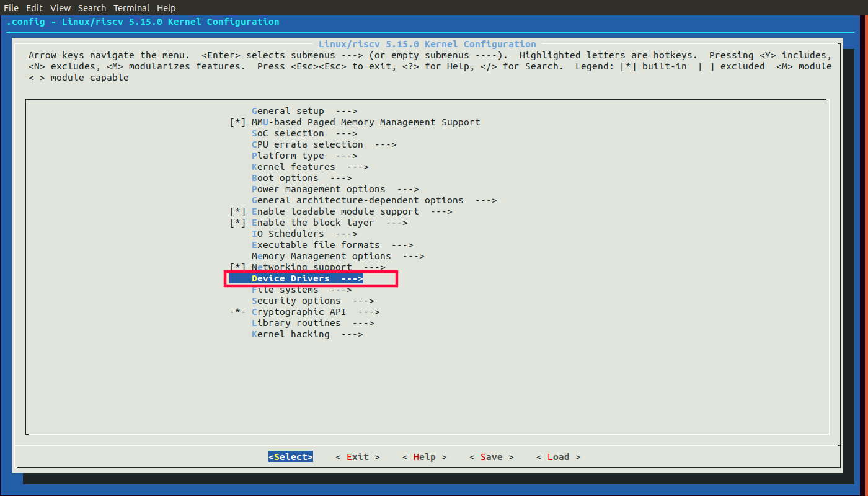Toggle Networking support checkbox
868x496 pixels.
[x=238, y=267]
